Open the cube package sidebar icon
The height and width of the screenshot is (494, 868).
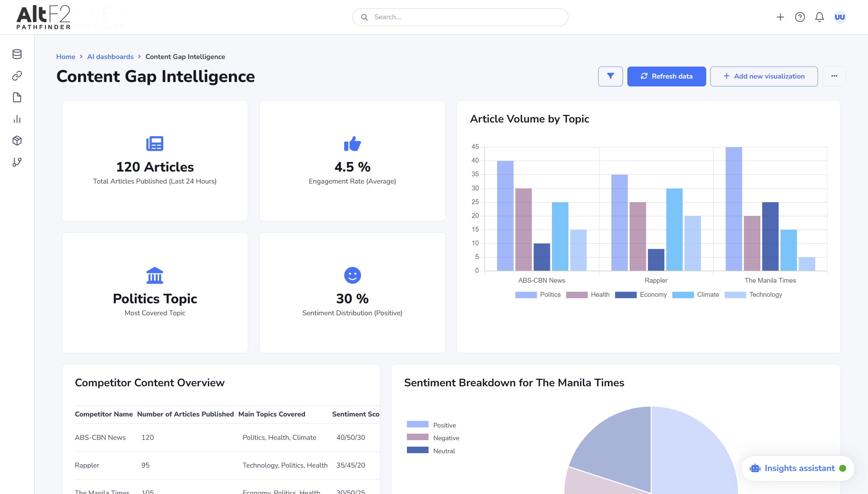17,141
